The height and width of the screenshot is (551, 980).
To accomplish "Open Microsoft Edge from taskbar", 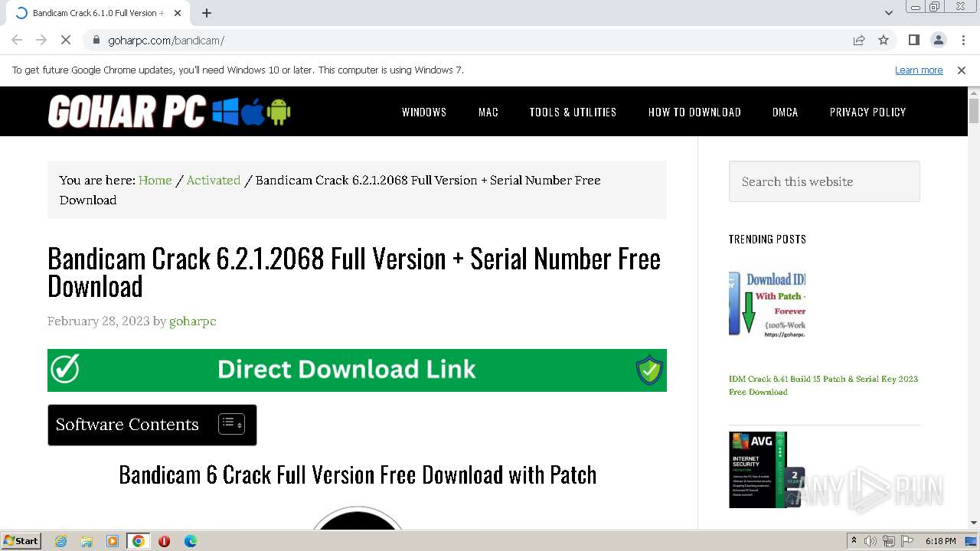I will click(190, 541).
